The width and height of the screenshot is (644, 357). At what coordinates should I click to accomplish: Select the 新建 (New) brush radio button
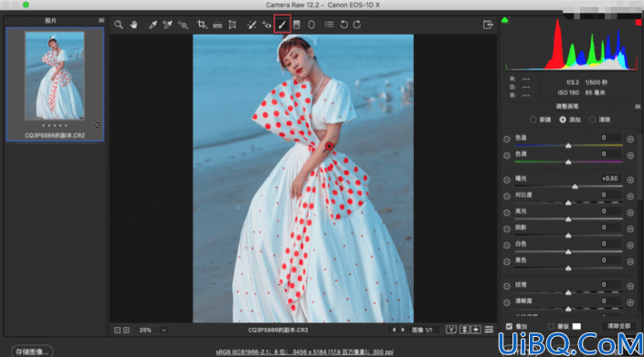coord(533,120)
